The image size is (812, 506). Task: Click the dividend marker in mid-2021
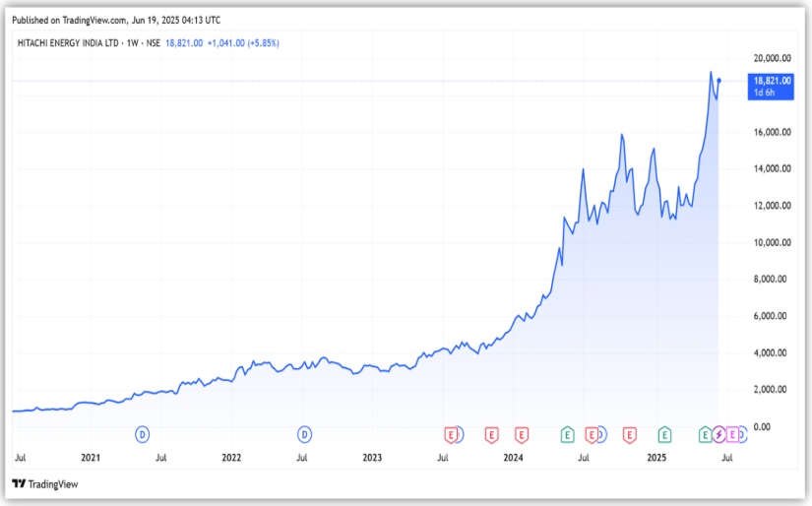point(142,433)
